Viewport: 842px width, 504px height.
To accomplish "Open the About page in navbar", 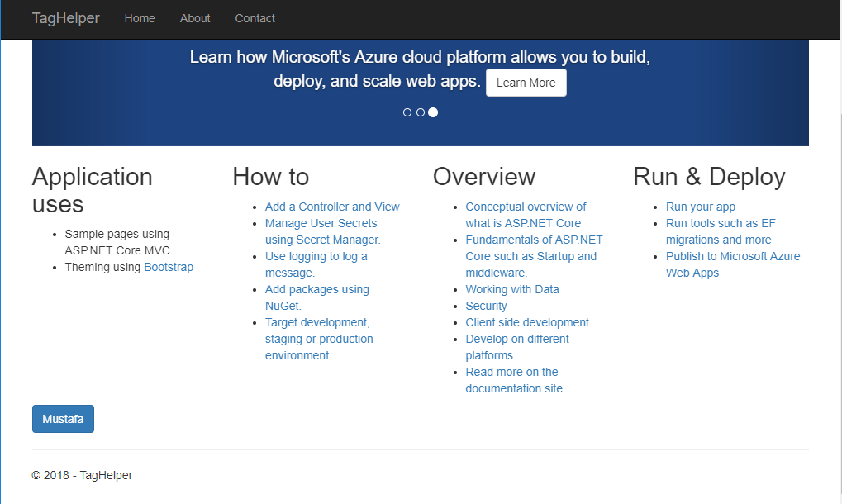I will click(195, 18).
